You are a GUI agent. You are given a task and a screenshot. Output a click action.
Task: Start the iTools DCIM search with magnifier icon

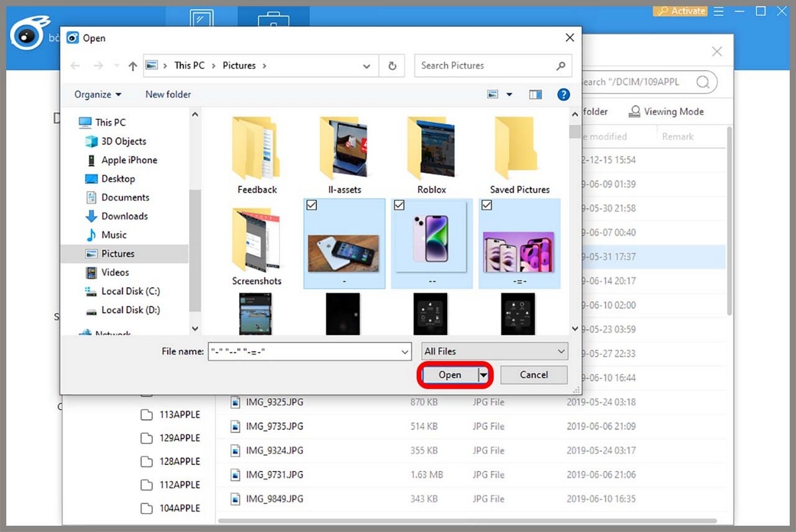[x=702, y=82]
